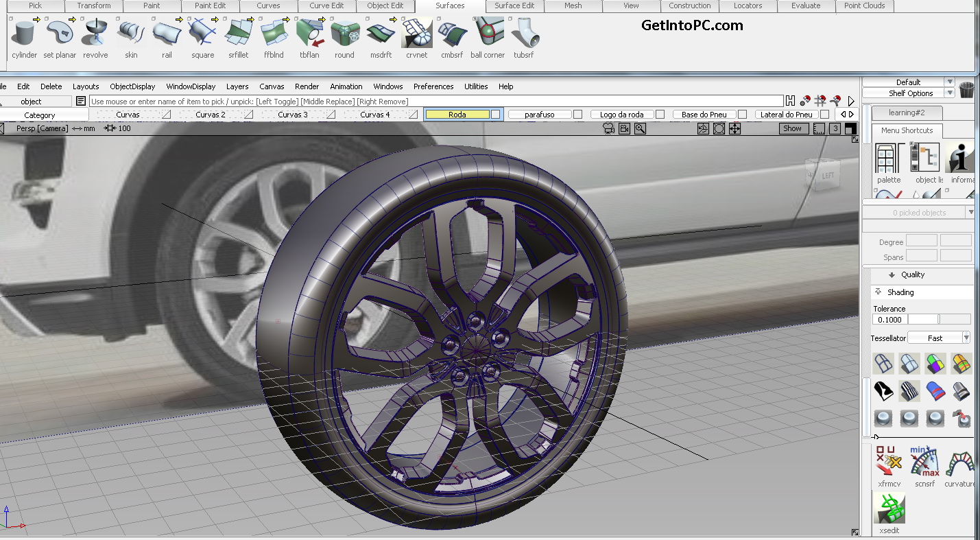Select the revolve surface tool
Screen dimensions: 980x540
(x=95, y=33)
